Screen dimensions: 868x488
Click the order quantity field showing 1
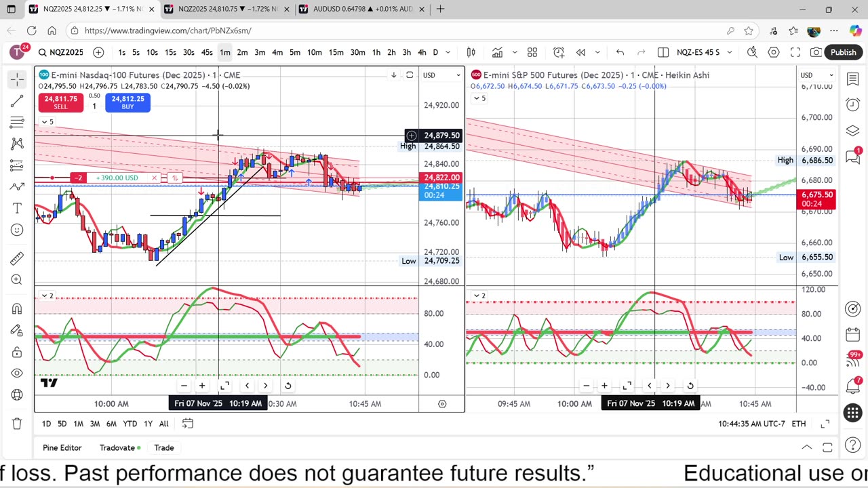click(x=94, y=106)
